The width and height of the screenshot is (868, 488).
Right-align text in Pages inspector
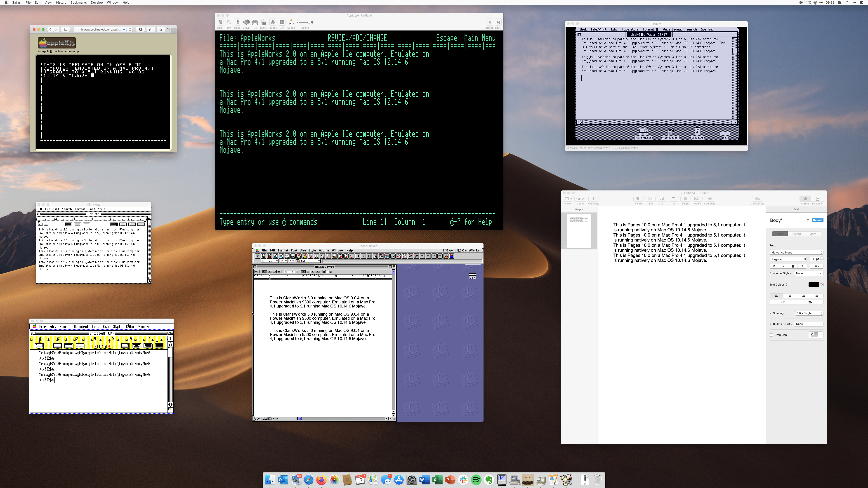pyautogui.click(x=803, y=296)
